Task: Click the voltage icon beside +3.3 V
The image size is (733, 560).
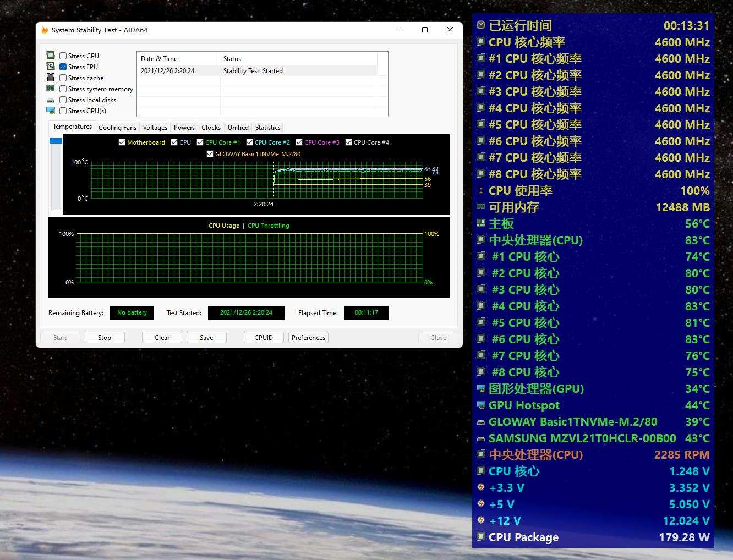Action: pos(481,487)
